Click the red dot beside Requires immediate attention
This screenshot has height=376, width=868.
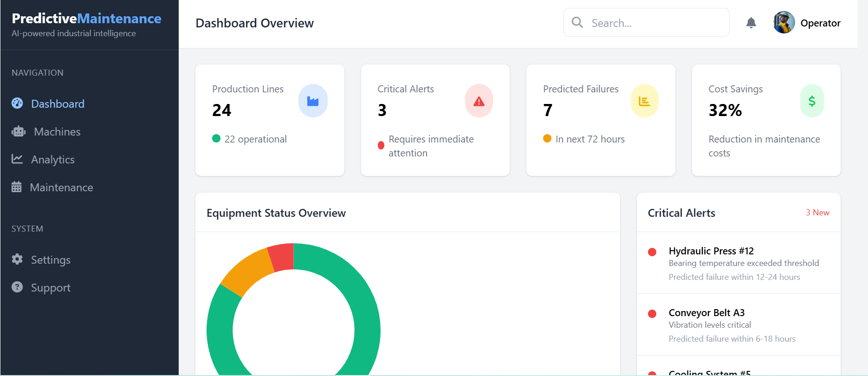pos(381,145)
